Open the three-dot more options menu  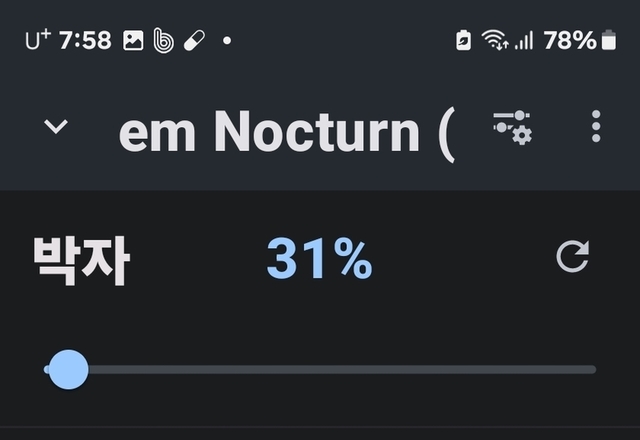596,127
